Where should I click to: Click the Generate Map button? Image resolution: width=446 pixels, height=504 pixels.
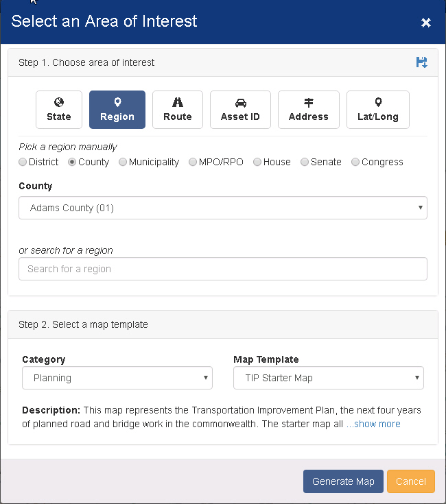pyautogui.click(x=343, y=481)
